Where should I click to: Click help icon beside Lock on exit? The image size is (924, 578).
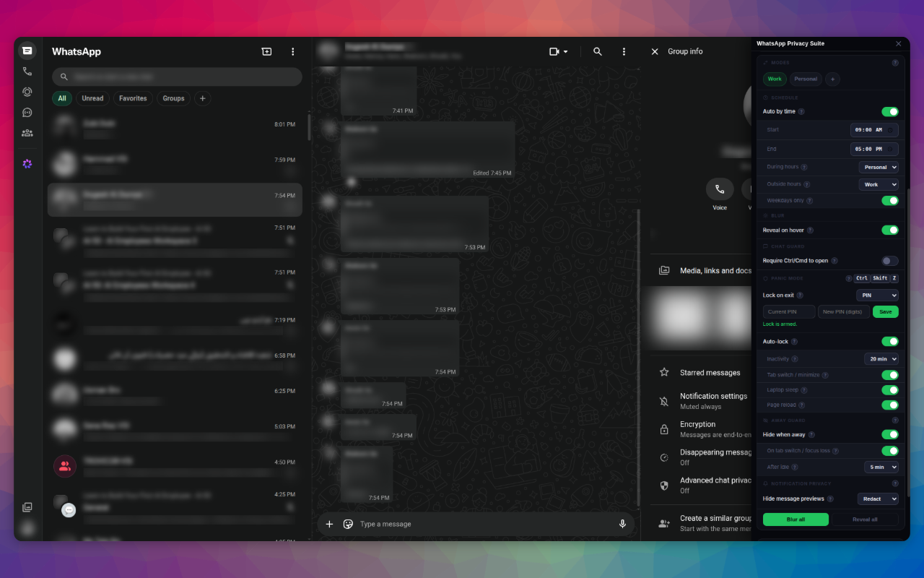(x=800, y=296)
